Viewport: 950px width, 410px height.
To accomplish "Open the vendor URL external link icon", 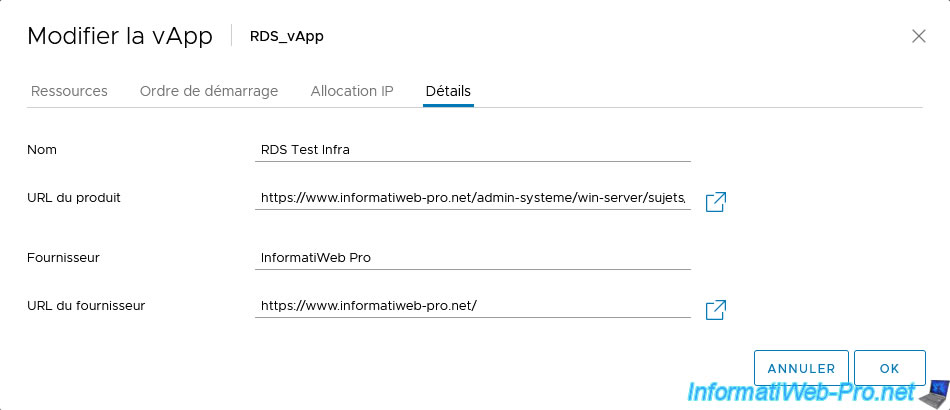I will tap(716, 309).
